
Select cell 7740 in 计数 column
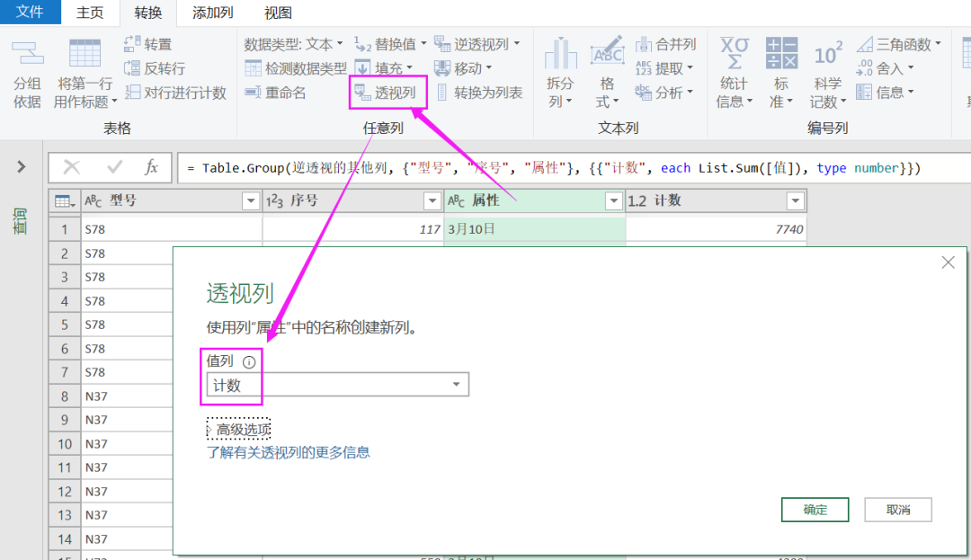click(x=716, y=229)
